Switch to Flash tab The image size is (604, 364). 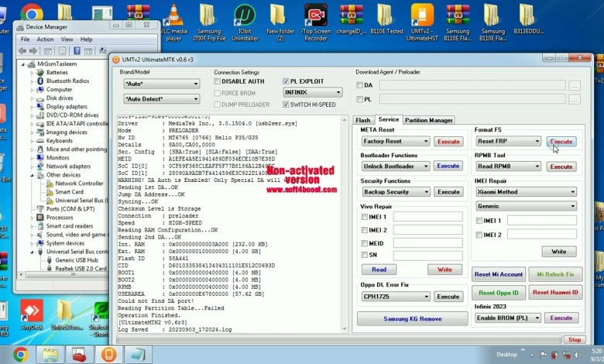pos(363,120)
